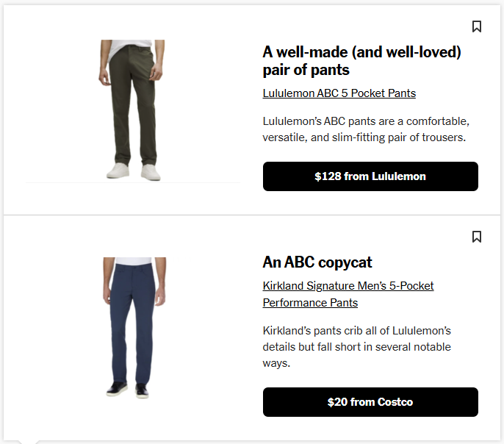Open the navy Kirkland pants photo
The height and width of the screenshot is (444, 504).
point(134,328)
